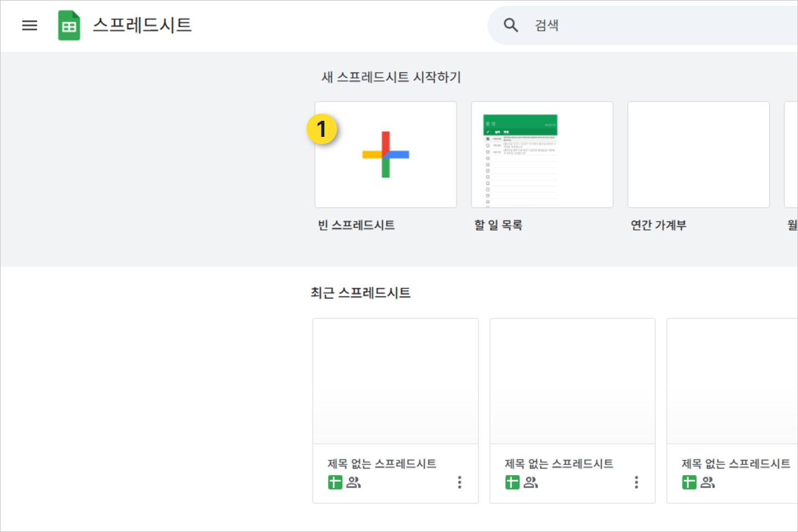The width and height of the screenshot is (798, 532).
Task: Click third card's 제목 없는 스프레드시트 title
Action: [736, 463]
